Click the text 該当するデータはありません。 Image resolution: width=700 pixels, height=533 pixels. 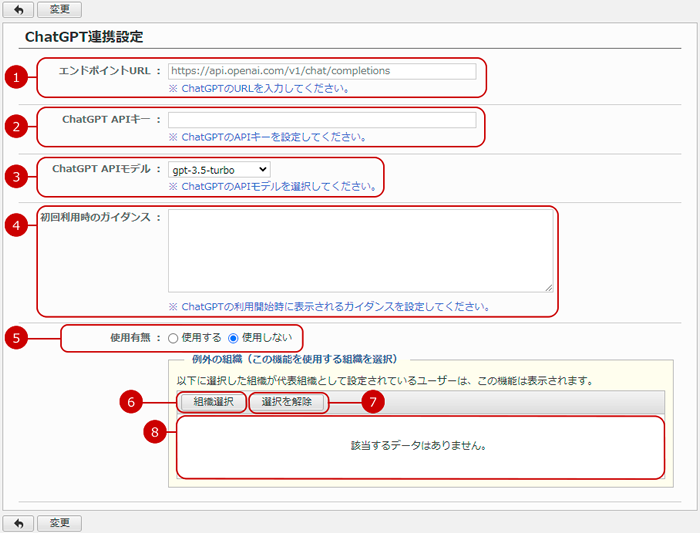(419, 446)
